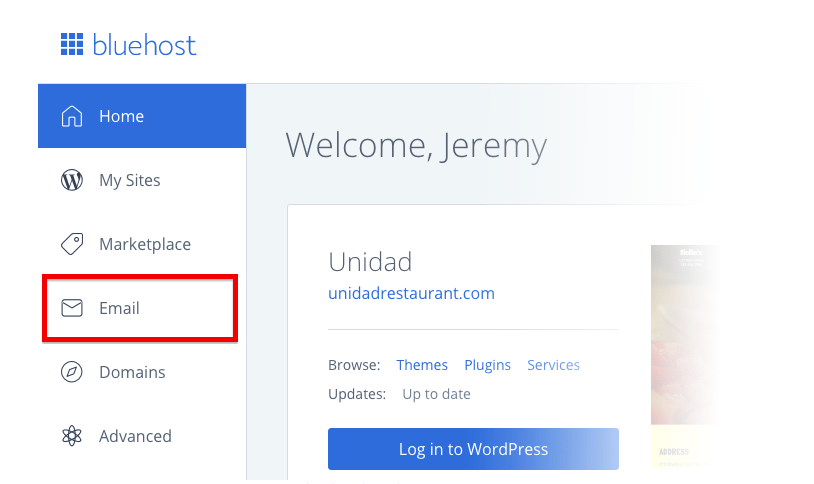The width and height of the screenshot is (814, 484).
Task: Open the Advanced menu item text
Action: [135, 436]
